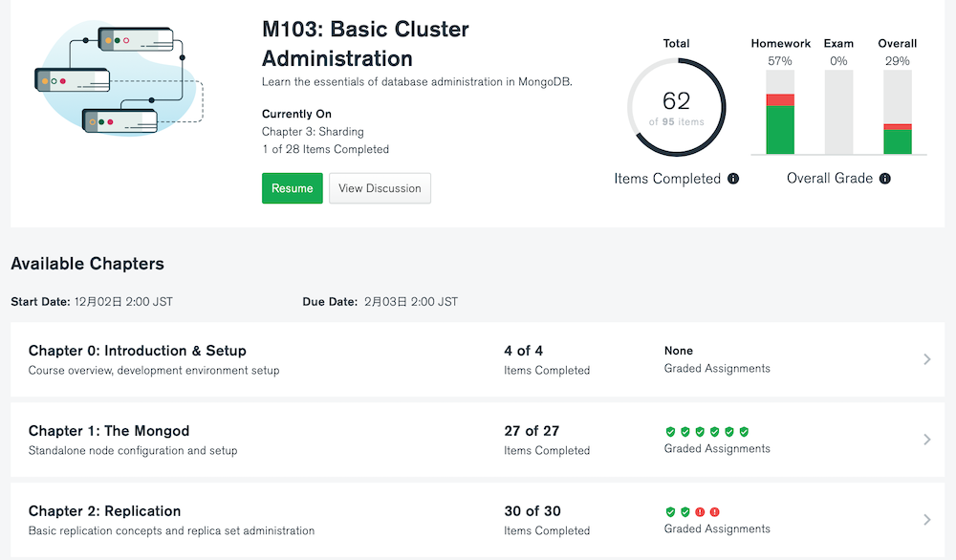The width and height of the screenshot is (956, 560).
Task: Click last red failed icon in Chapter 2
Action: click(x=714, y=512)
